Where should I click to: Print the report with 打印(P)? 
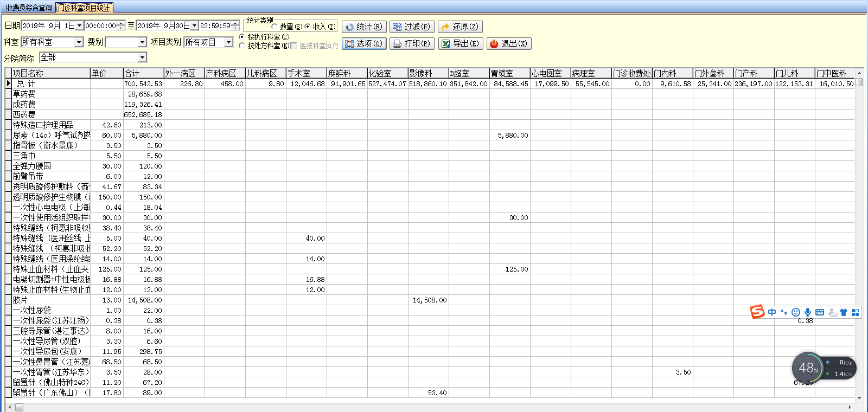click(x=412, y=43)
